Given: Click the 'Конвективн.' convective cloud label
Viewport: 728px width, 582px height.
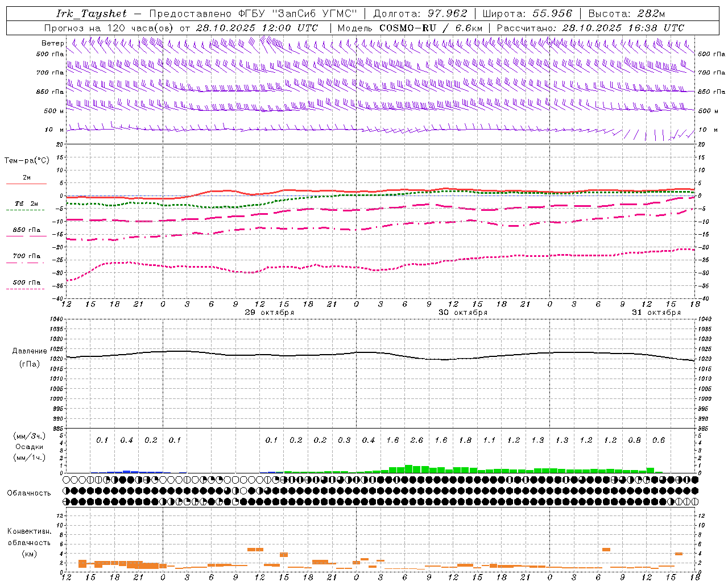Looking at the screenshot, I should pos(29,531).
